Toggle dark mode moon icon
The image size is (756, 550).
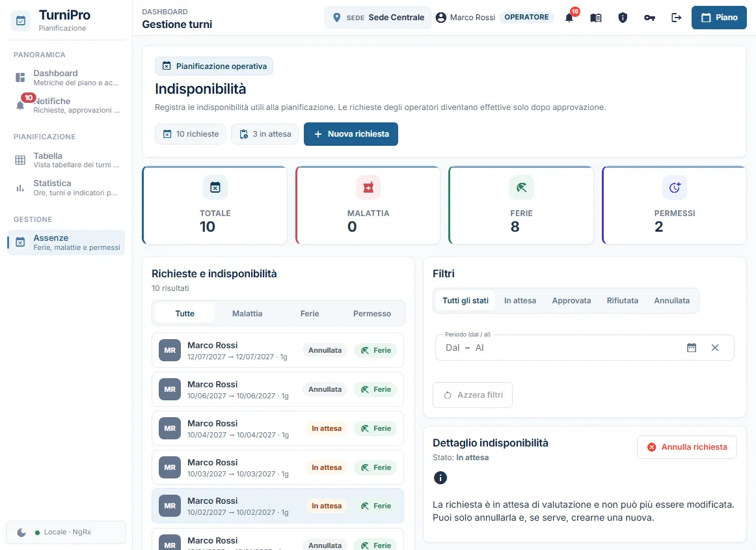(x=21, y=532)
